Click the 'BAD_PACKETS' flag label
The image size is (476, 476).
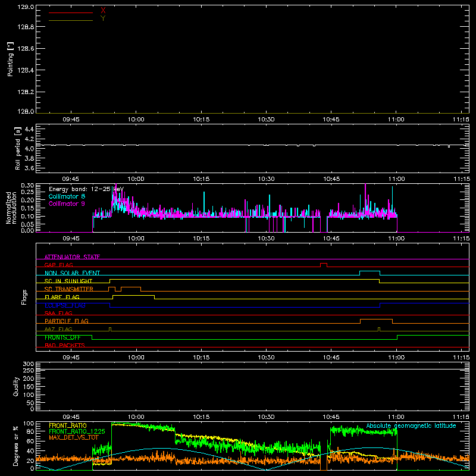click(x=65, y=345)
